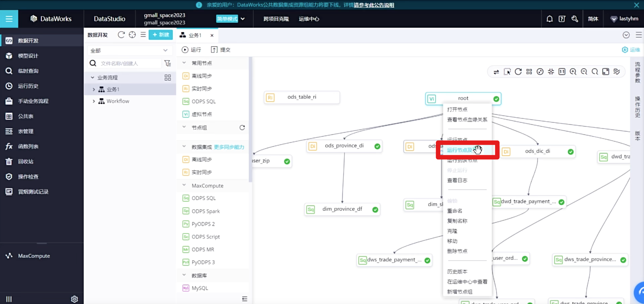Click the notification bell icon
644x304 pixels.
point(549,19)
